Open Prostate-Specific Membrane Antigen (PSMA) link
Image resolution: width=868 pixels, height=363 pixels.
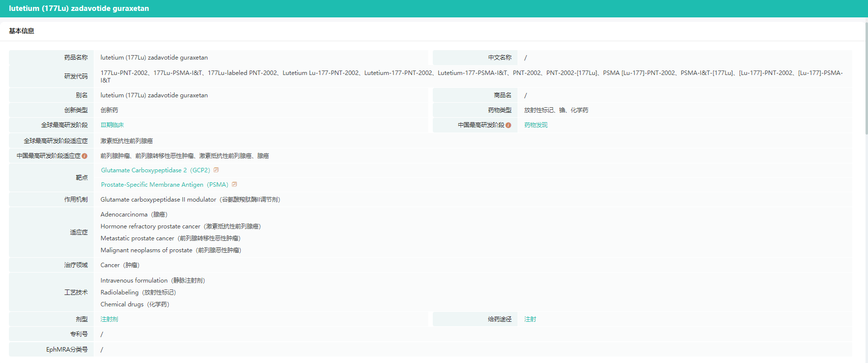(164, 185)
